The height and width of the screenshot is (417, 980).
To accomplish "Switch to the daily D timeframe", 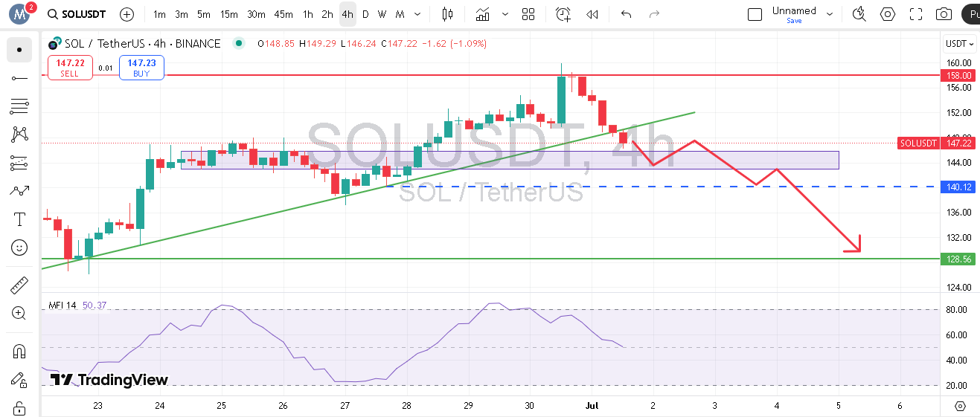I will coord(365,14).
